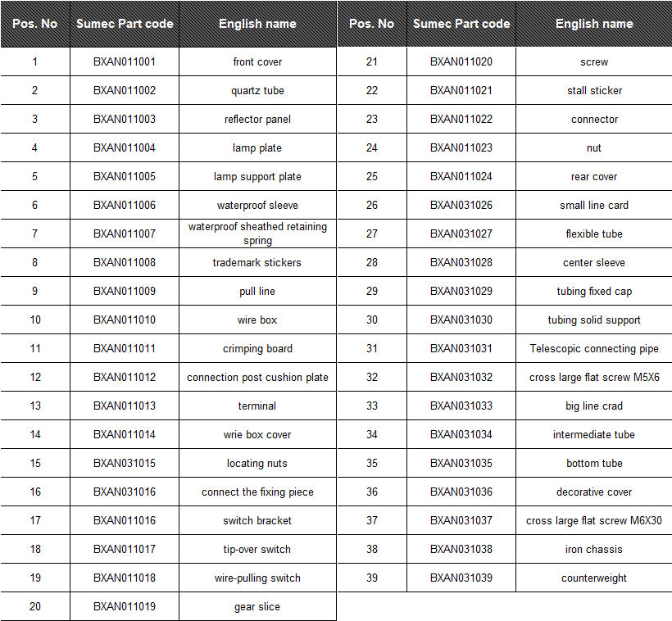Select the 'gear slice' entry

[257, 606]
